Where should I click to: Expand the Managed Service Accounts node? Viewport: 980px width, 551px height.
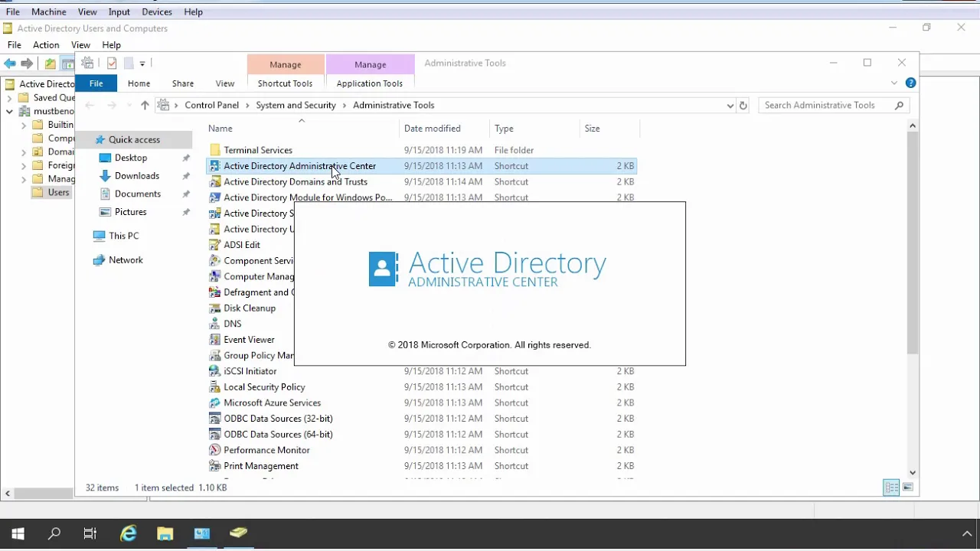tap(24, 179)
